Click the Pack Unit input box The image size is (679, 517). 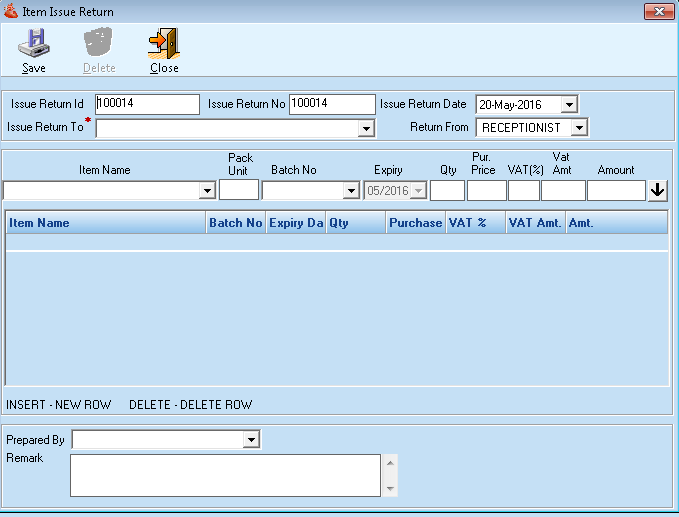(x=239, y=190)
